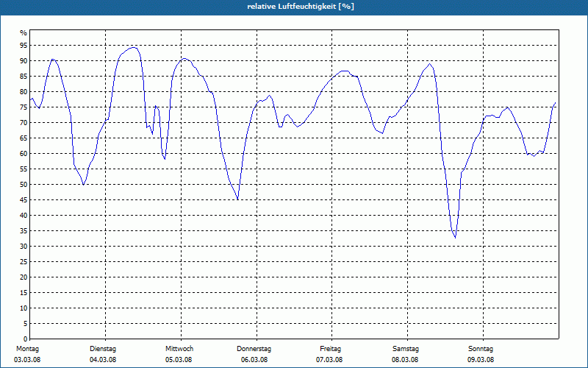Select the 'Donnerstag' day label
The height and width of the screenshot is (368, 588).
click(x=254, y=349)
